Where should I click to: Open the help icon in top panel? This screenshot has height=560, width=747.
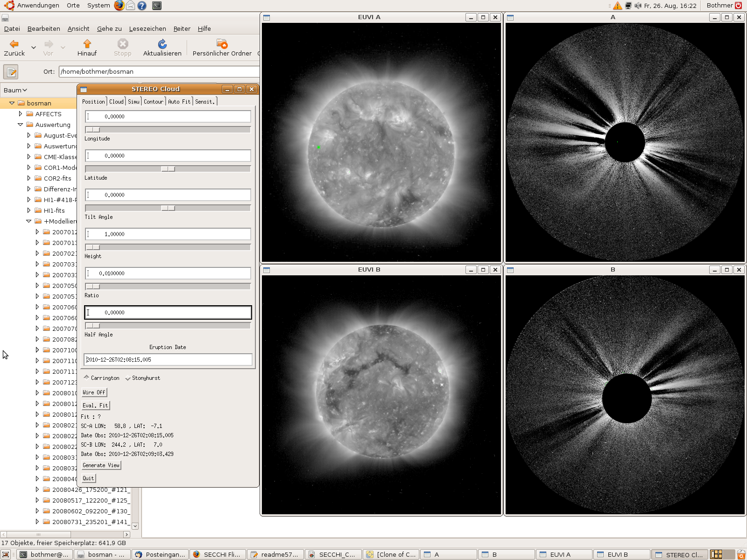[x=142, y=6]
